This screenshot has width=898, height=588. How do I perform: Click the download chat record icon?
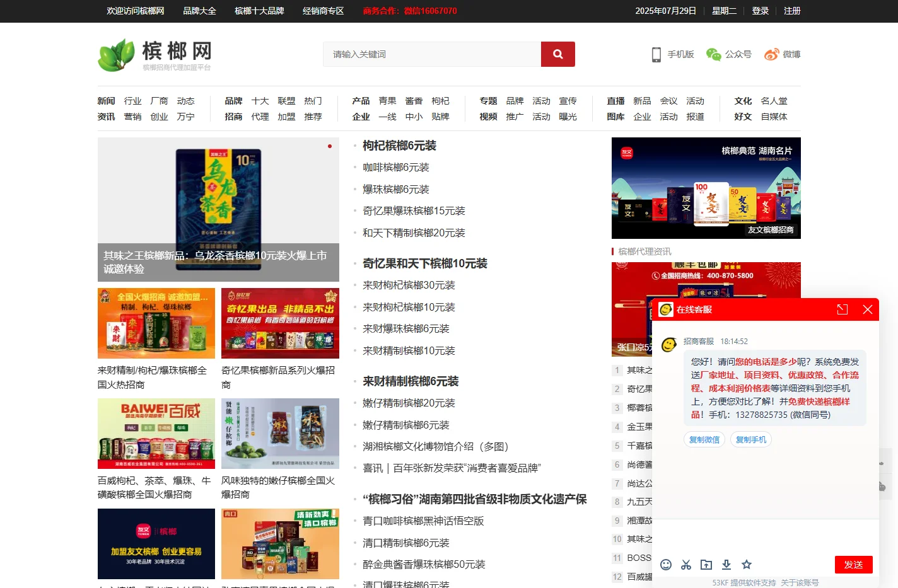pyautogui.click(x=726, y=565)
